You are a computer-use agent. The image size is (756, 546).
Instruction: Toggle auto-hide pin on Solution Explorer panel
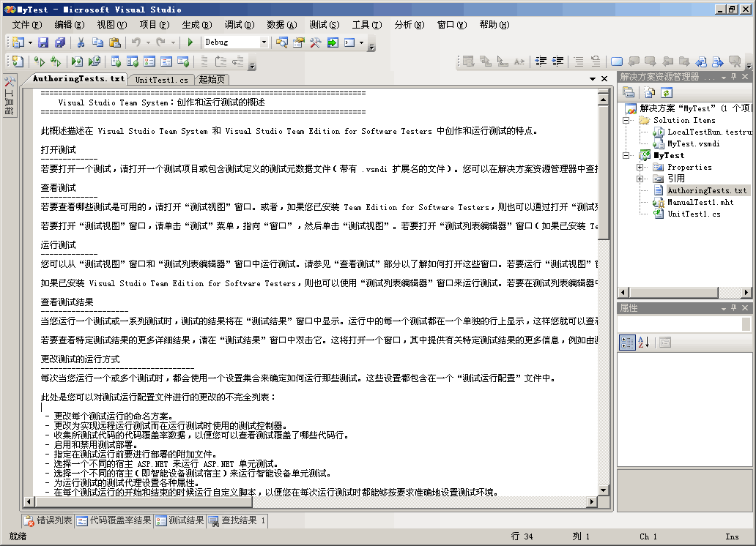coord(734,77)
